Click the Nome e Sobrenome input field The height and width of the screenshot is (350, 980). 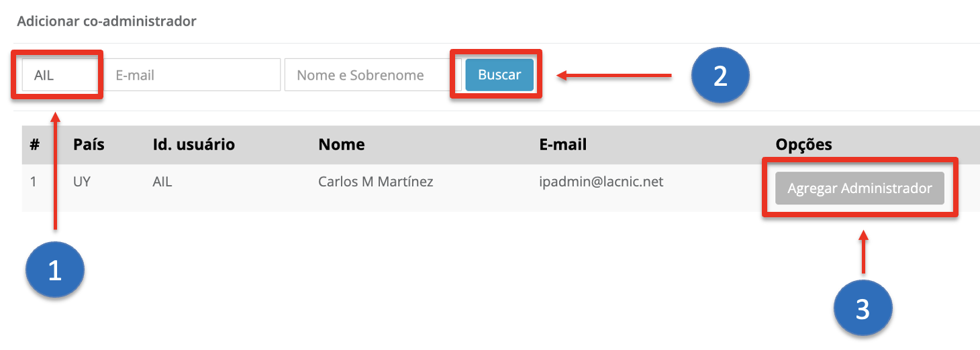(x=368, y=75)
